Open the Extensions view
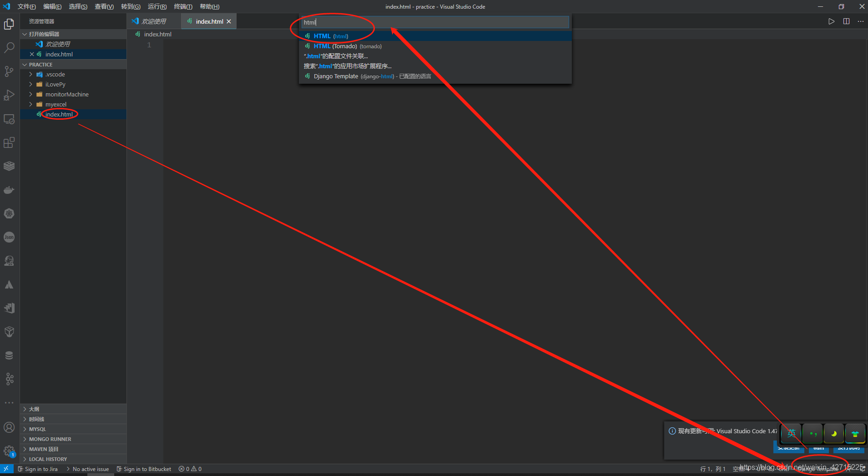 click(9, 142)
